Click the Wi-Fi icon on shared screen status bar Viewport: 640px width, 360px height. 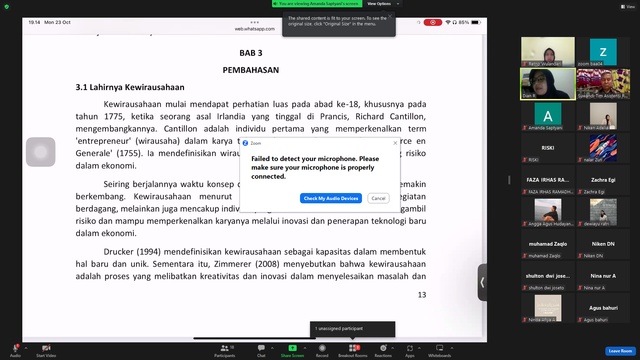pyautogui.click(x=448, y=22)
